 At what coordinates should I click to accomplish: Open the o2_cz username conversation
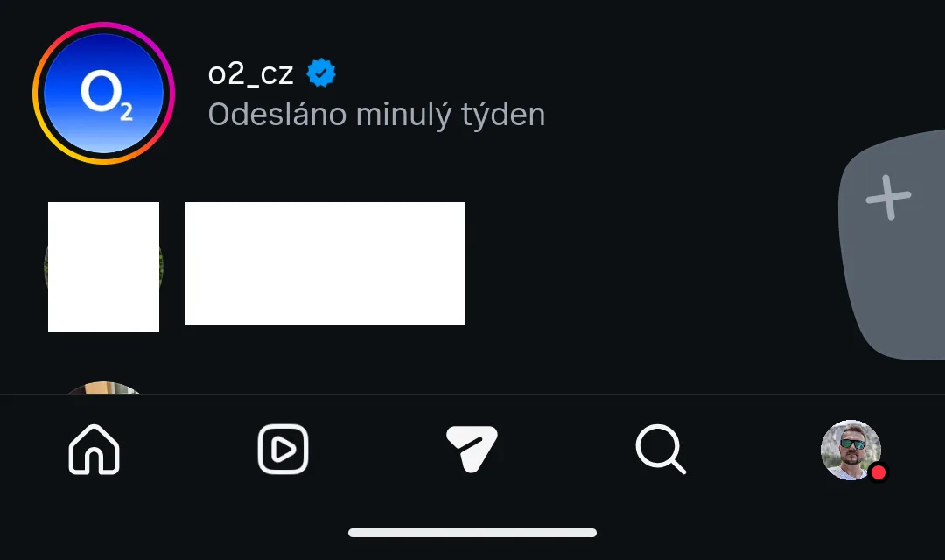pos(251,73)
